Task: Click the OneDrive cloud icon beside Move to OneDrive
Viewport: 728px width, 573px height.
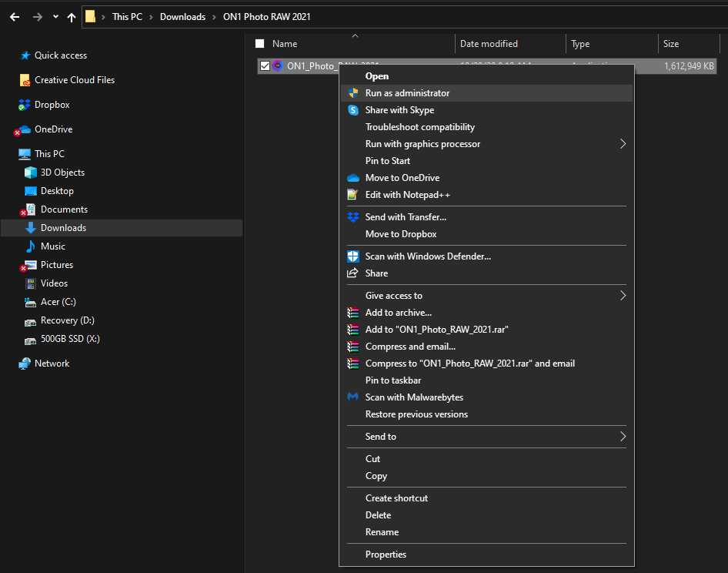Action: (353, 178)
